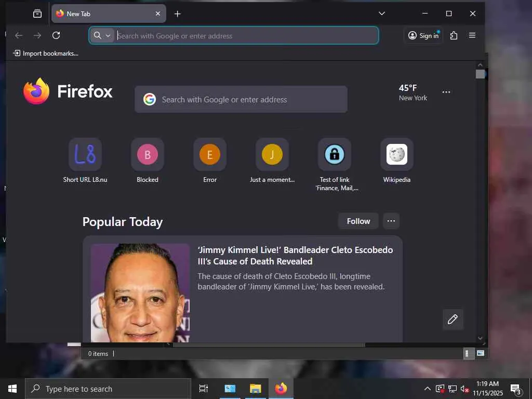The height and width of the screenshot is (399, 532).
Task: Open Firefox View recent browsing icon
Action: pos(37,14)
